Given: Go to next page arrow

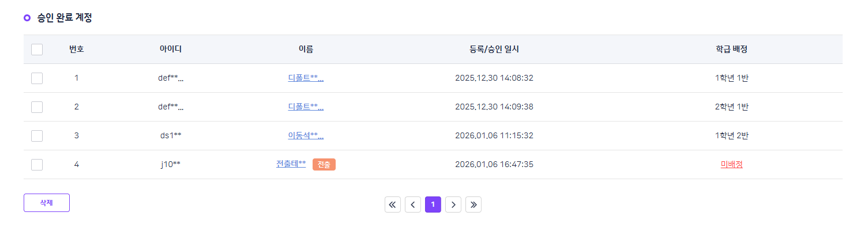Looking at the screenshot, I should [453, 205].
